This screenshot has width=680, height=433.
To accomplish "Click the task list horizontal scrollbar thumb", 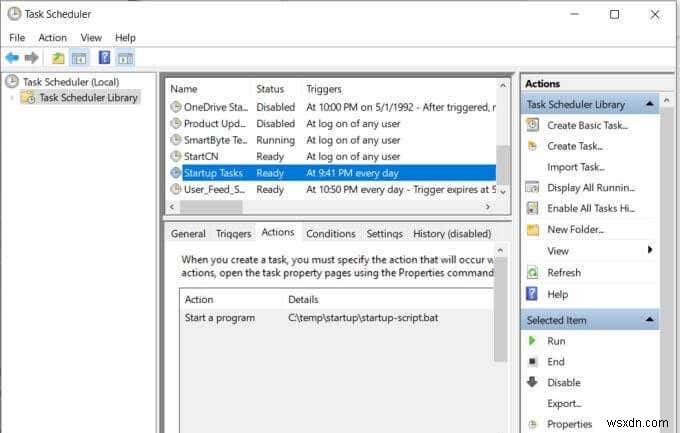I will tap(211, 207).
